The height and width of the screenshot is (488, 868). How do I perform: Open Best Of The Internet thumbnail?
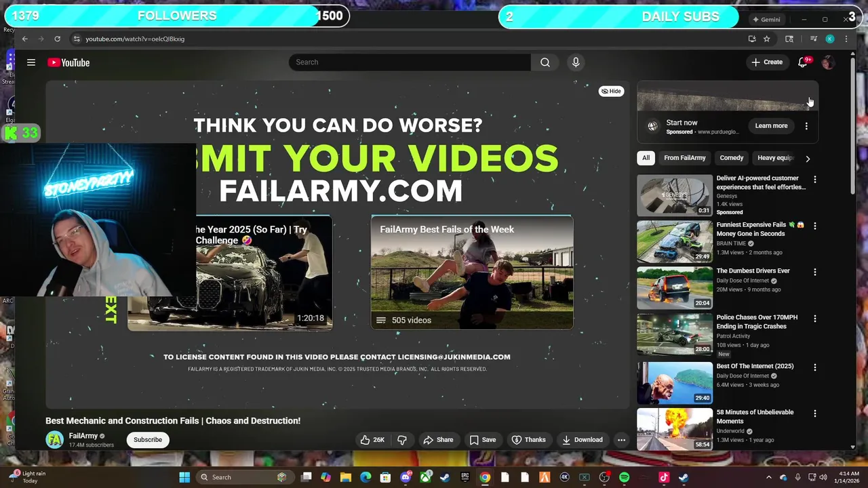click(x=675, y=383)
